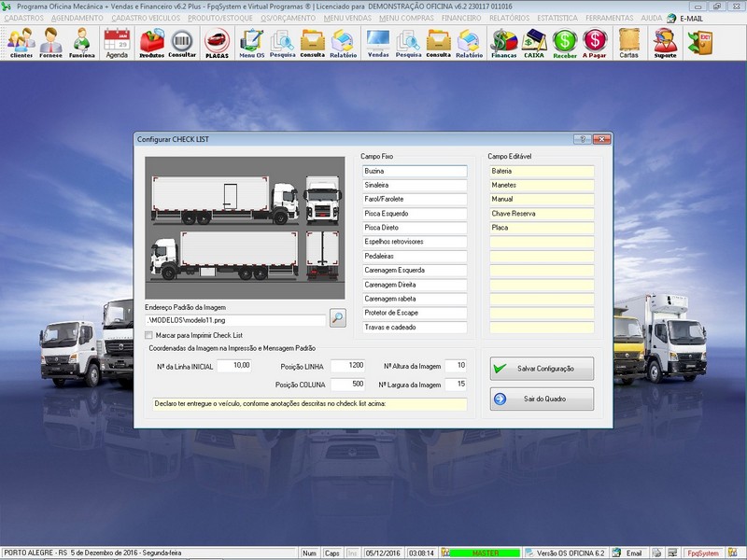Click the Salvar Configuração button

point(542,369)
